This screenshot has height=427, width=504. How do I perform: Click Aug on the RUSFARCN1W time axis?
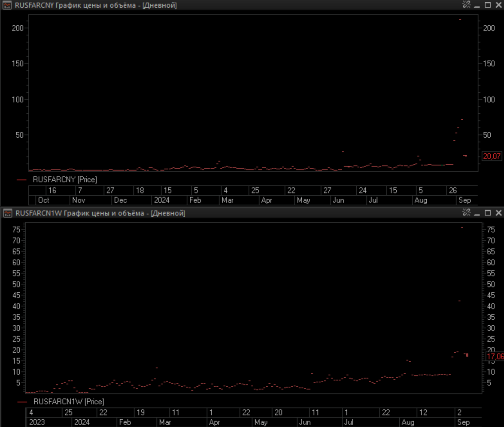pos(408,422)
